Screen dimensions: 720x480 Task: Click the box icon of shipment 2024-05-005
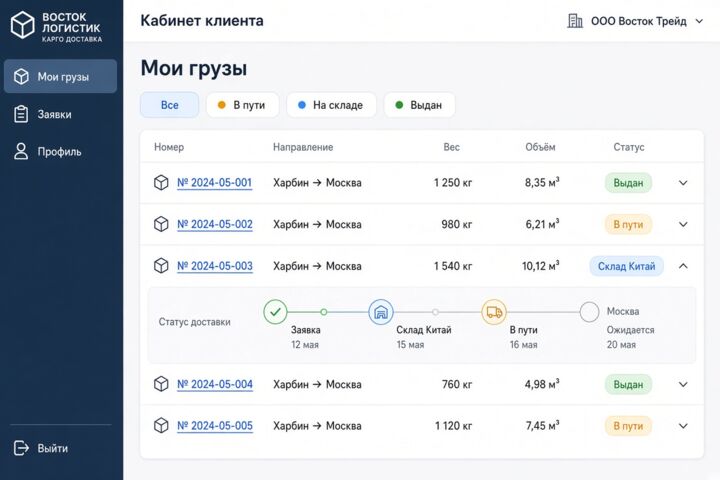tap(161, 425)
